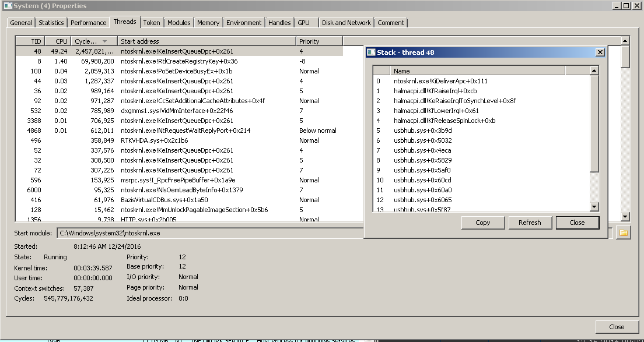Open the Token tab
Screen dimensions: 644x342
coord(152,23)
